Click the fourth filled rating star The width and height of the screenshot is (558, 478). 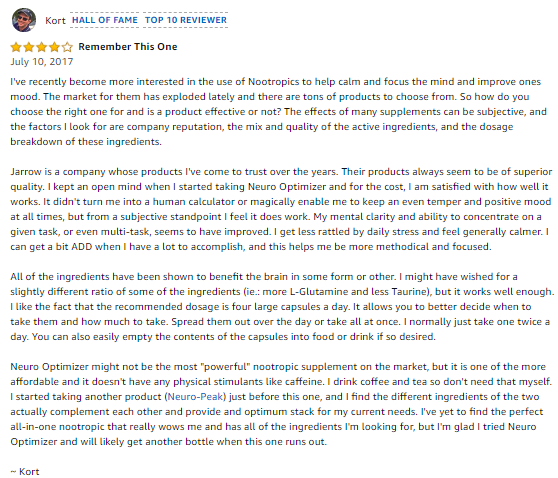[x=54, y=47]
